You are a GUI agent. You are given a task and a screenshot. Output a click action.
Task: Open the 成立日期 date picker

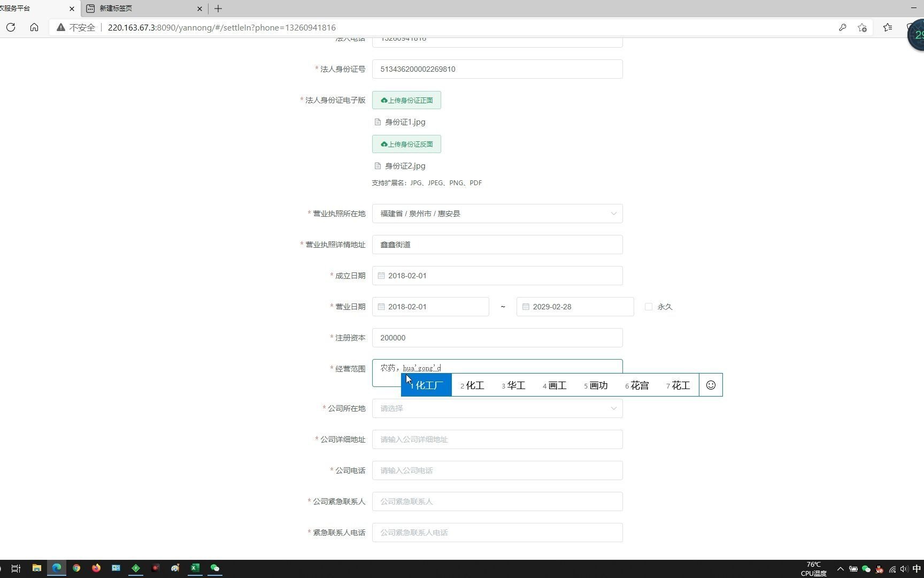[497, 276]
